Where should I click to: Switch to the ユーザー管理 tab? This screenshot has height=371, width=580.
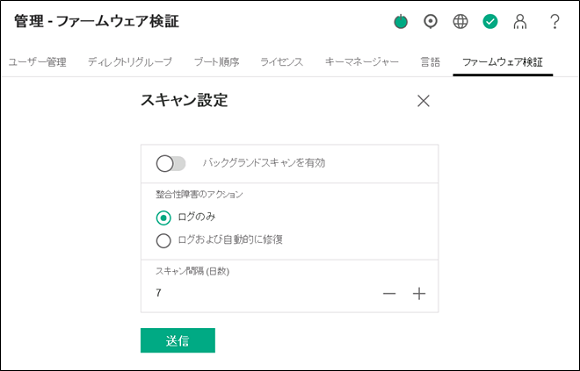[37, 62]
